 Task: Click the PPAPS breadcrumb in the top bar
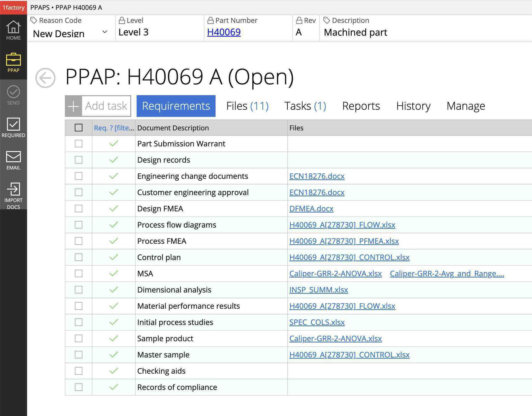coord(40,7)
